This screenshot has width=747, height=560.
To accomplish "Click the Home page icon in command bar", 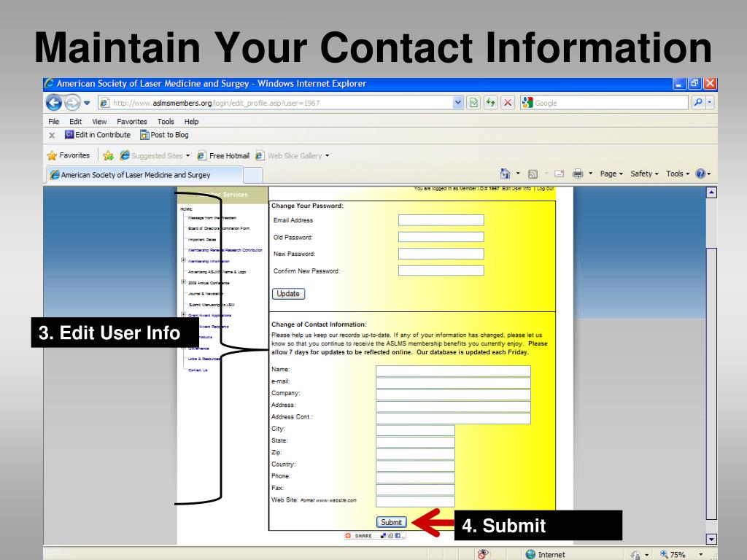I will point(506,174).
